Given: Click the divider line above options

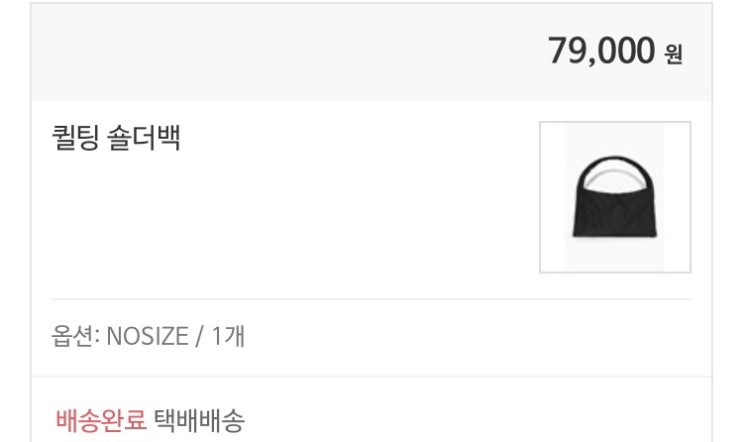Looking at the screenshot, I should [x=372, y=299].
